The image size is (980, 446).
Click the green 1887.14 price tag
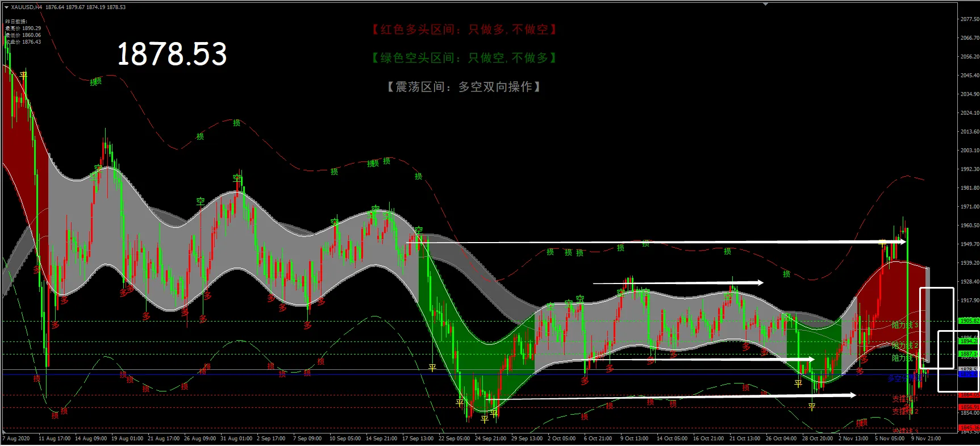[969, 354]
